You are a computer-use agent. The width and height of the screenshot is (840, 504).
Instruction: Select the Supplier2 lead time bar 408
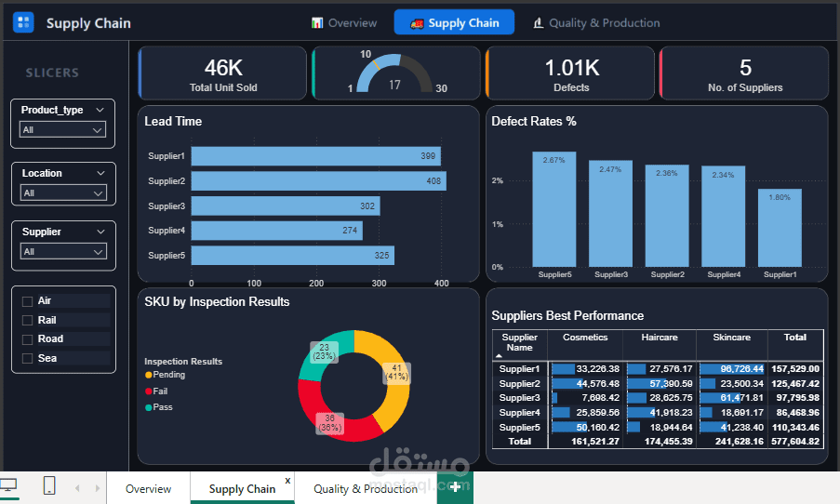point(319,181)
